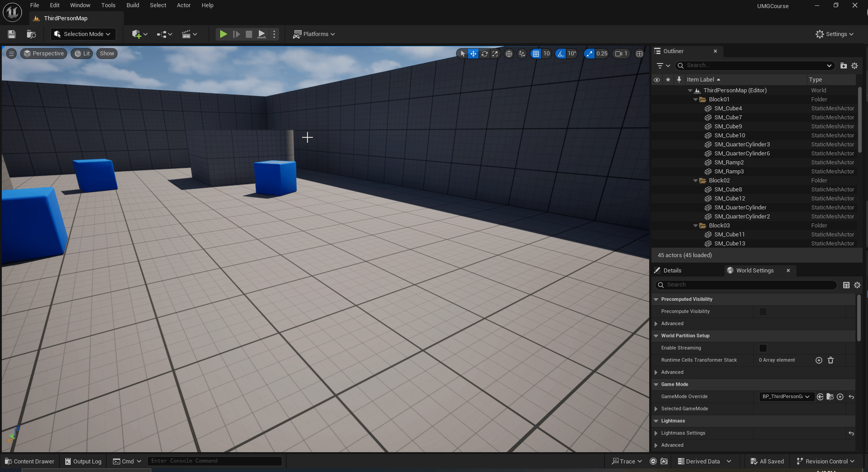Expand Lightmass Settings row
This screenshot has height=472, width=868.
pos(656,433)
